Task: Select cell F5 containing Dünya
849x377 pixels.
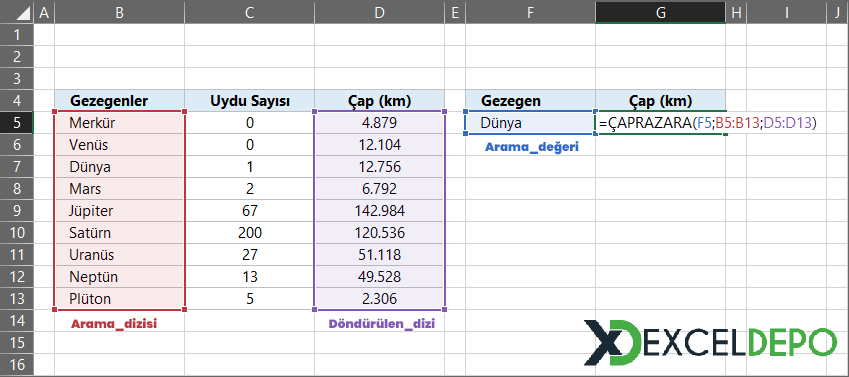Action: point(530,123)
